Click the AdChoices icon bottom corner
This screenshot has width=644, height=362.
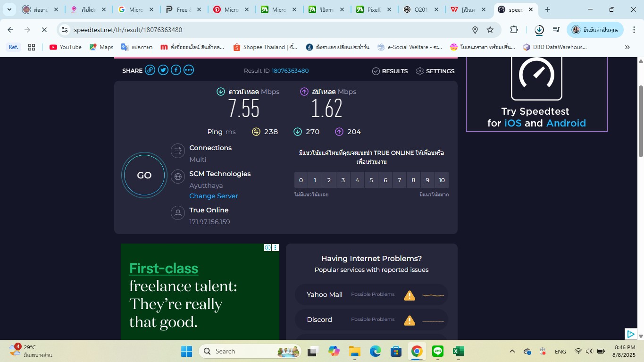coord(631,334)
